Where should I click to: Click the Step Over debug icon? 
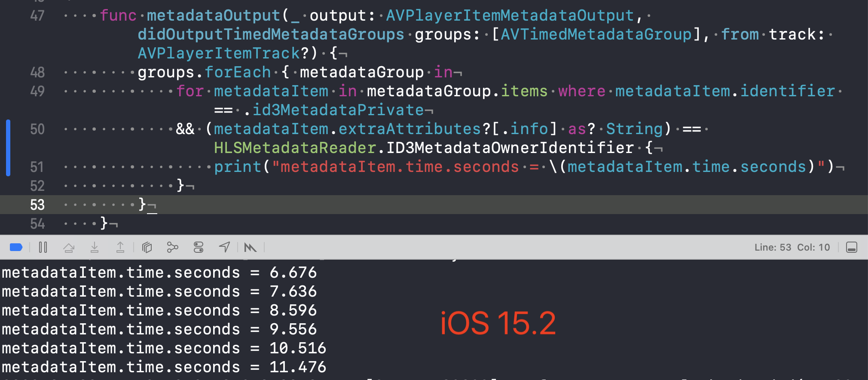(x=69, y=247)
